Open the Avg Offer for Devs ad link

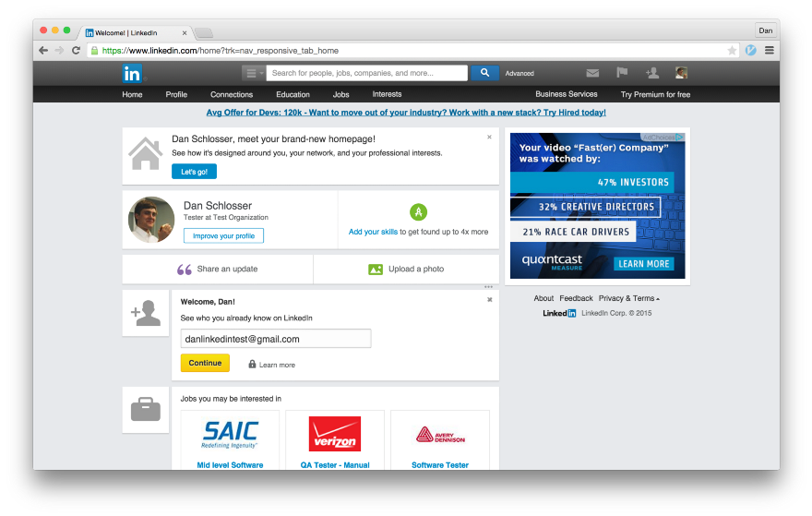(406, 113)
